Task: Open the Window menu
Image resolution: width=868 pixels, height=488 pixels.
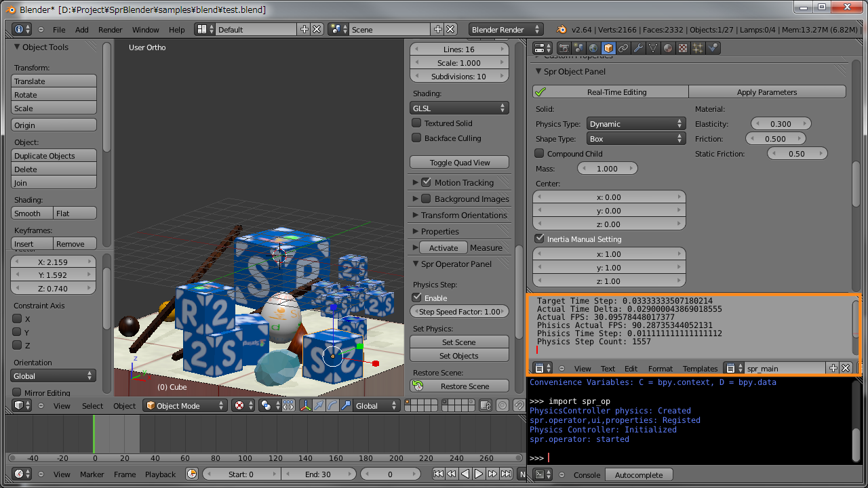Action: [x=146, y=30]
